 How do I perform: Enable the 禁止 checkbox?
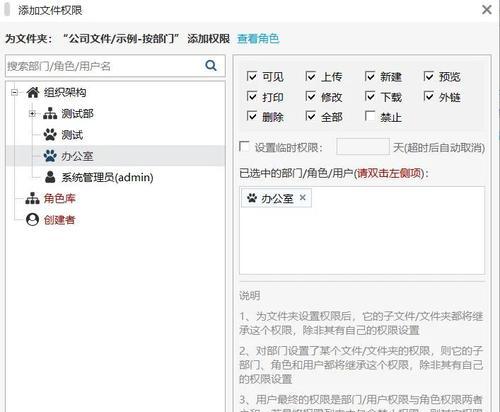click(370, 116)
